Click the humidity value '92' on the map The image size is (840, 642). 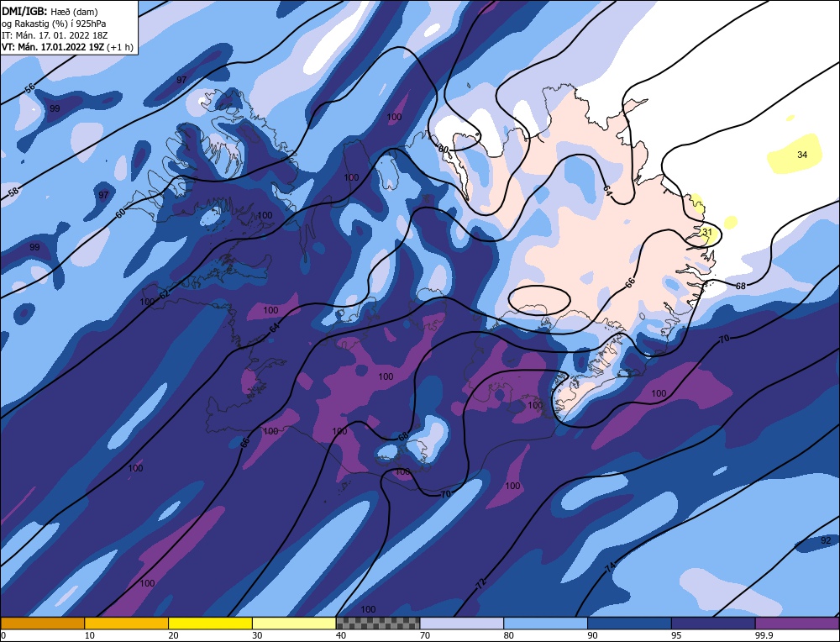click(x=826, y=540)
